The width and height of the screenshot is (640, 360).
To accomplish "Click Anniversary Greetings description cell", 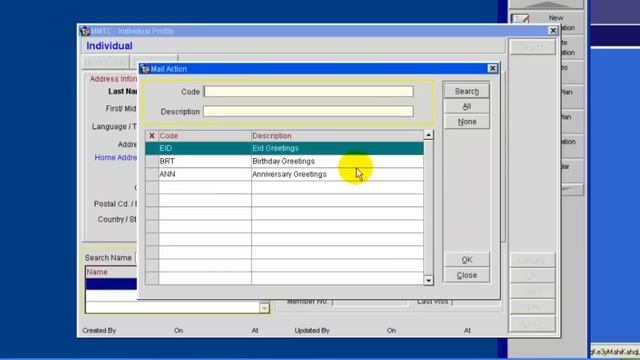I will [337, 174].
